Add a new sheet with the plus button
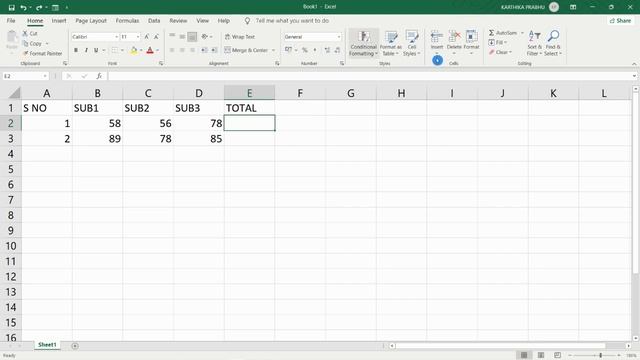The image size is (640, 360). click(75, 346)
